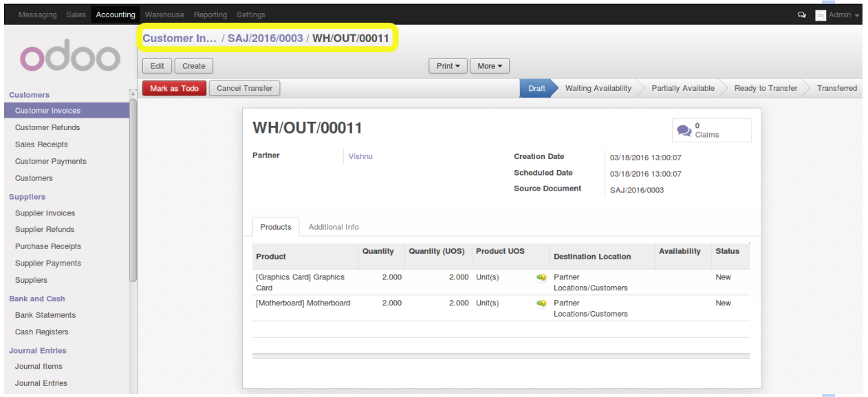Click the Suppliers section header in sidebar

click(27, 197)
